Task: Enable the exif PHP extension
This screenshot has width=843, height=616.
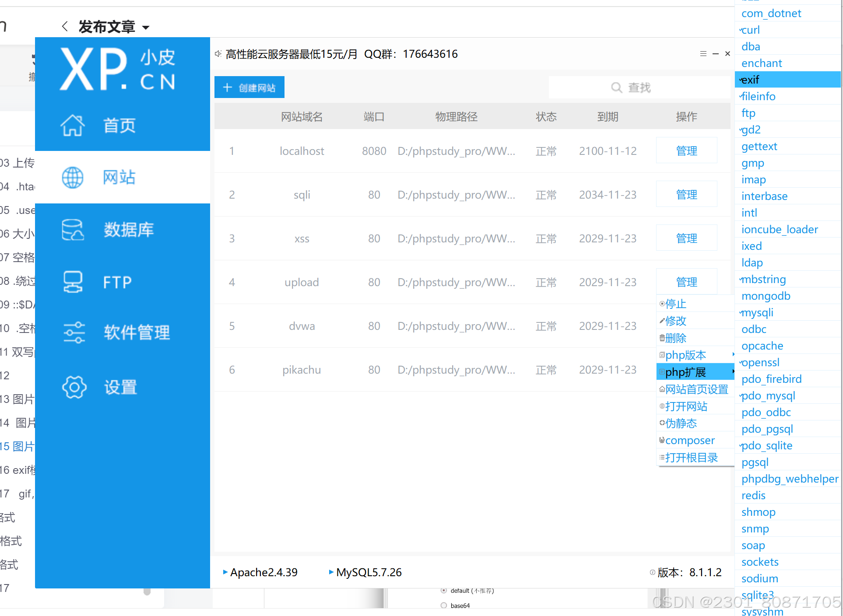Action: [x=751, y=80]
